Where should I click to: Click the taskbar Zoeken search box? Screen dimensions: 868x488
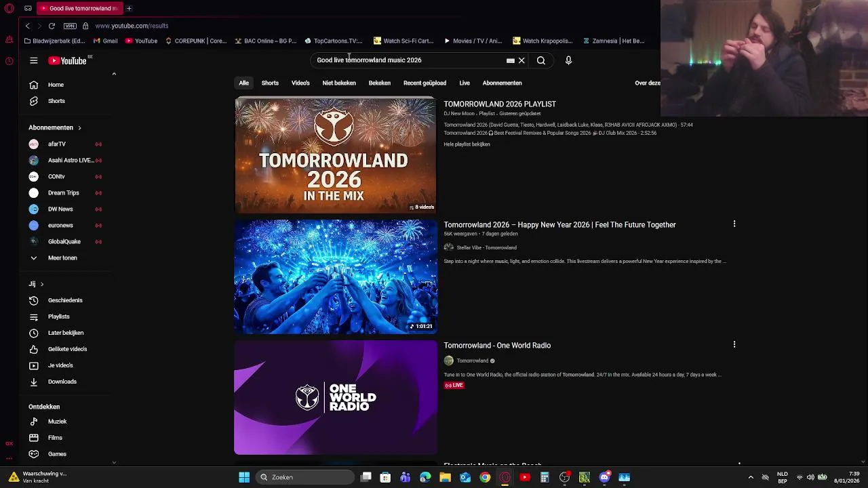pos(305,477)
